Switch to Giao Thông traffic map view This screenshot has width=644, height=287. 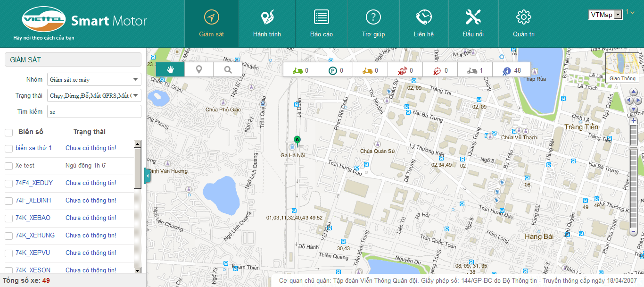pos(622,68)
